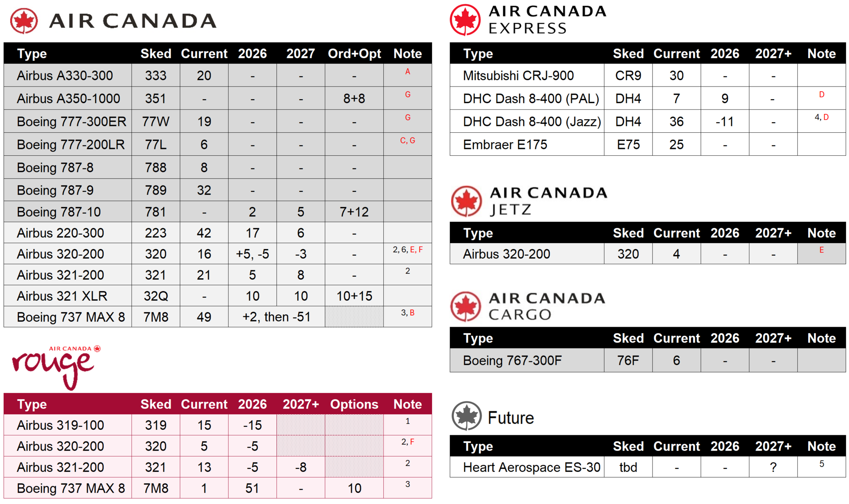Select the Mitsubishi CRJ-900 row label
849x504 pixels.
coord(518,76)
